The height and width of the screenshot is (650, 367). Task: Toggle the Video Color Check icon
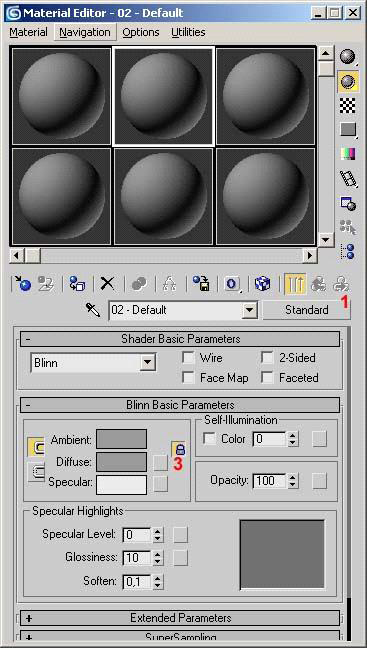click(348, 154)
